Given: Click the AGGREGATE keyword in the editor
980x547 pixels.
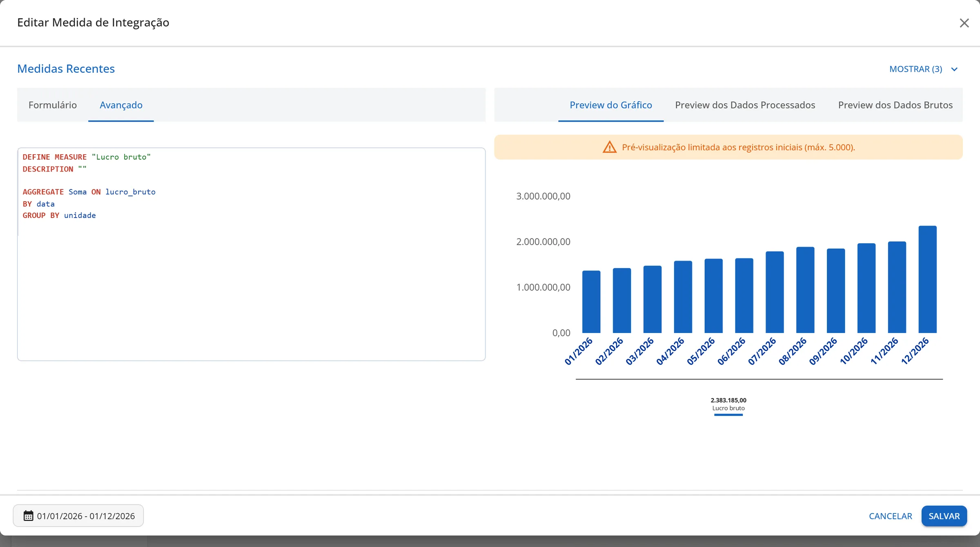Looking at the screenshot, I should click(43, 192).
